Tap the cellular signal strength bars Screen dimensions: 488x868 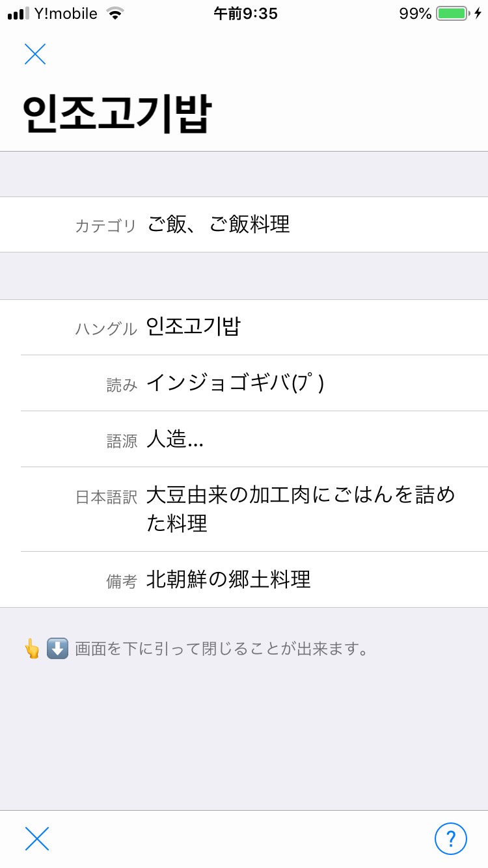pos(19,14)
